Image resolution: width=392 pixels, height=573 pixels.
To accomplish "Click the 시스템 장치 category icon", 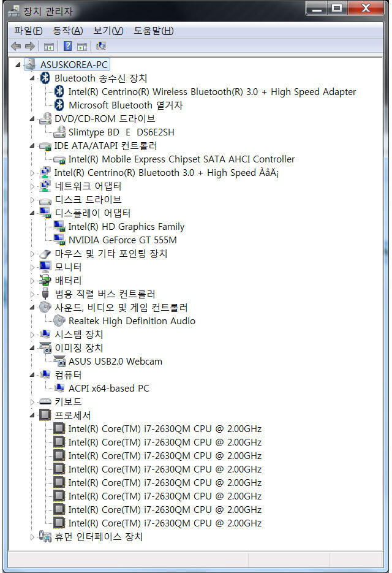I will coord(45,334).
